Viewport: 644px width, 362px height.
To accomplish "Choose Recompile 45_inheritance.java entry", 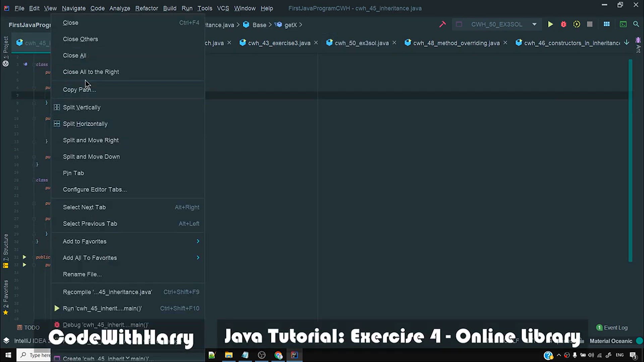I will (x=128, y=292).
